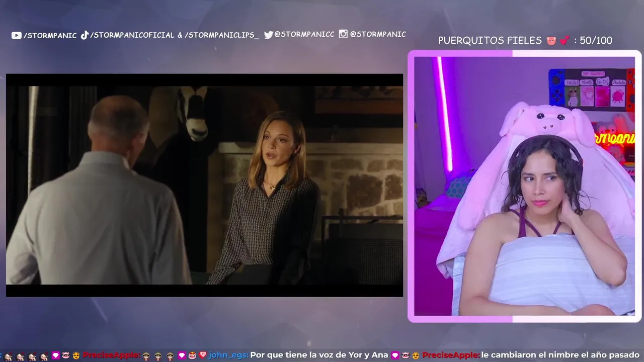Click the Twitter bird icon

pos(269,35)
